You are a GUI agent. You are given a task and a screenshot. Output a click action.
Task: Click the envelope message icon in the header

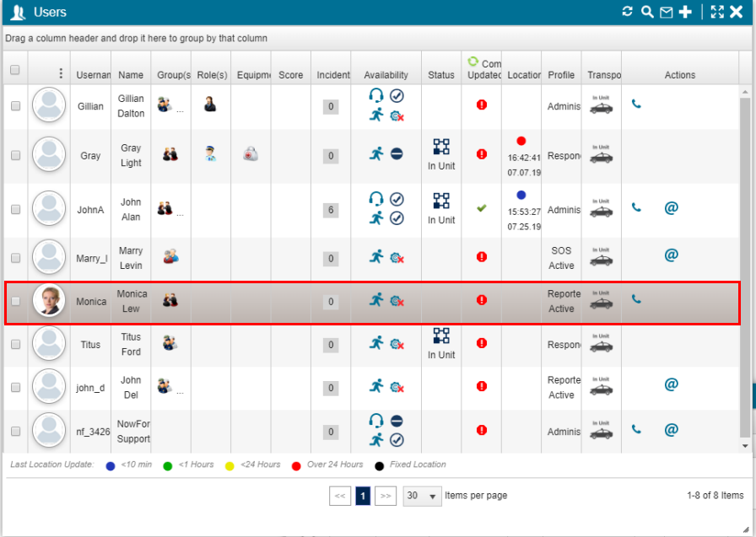click(x=666, y=12)
